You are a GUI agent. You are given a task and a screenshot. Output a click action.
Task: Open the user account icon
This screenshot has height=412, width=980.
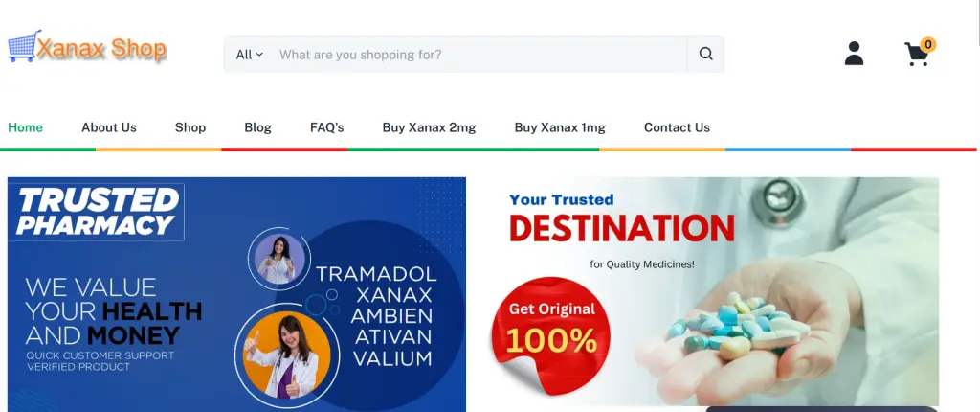tap(854, 54)
